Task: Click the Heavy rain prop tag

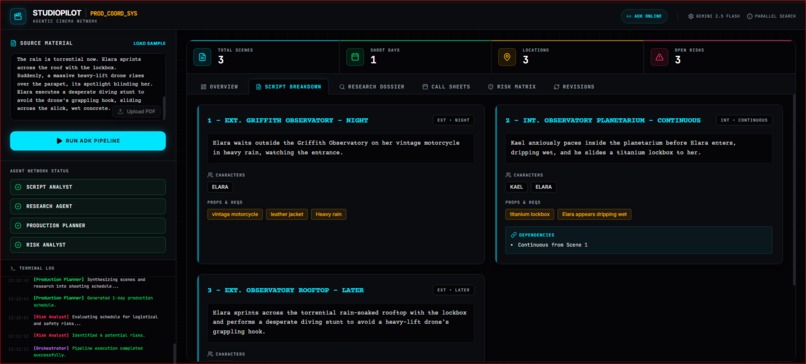Action: pyautogui.click(x=328, y=214)
